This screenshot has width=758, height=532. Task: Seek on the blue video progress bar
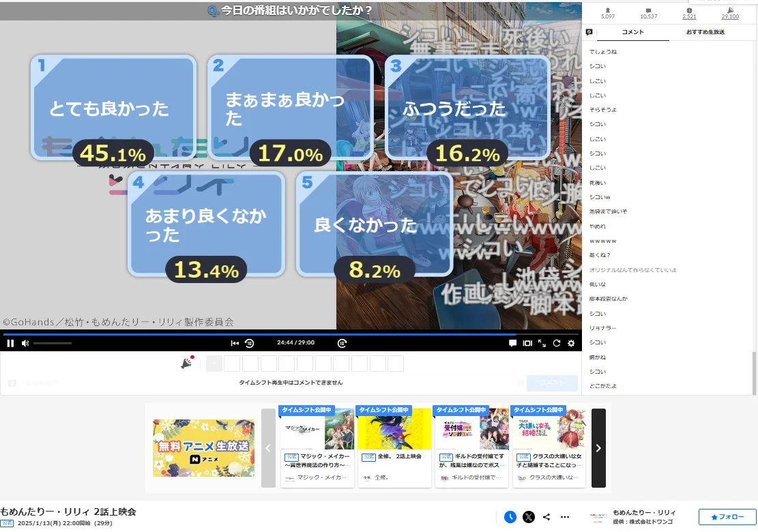pyautogui.click(x=291, y=334)
